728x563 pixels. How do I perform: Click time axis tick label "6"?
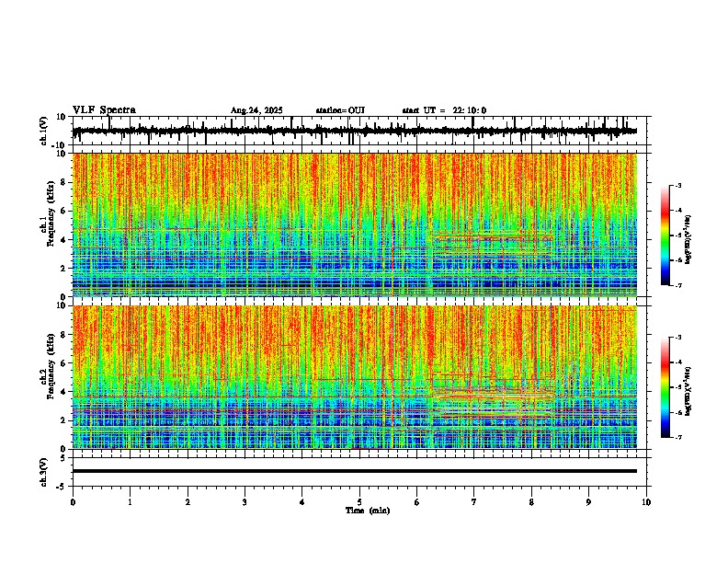pos(416,502)
